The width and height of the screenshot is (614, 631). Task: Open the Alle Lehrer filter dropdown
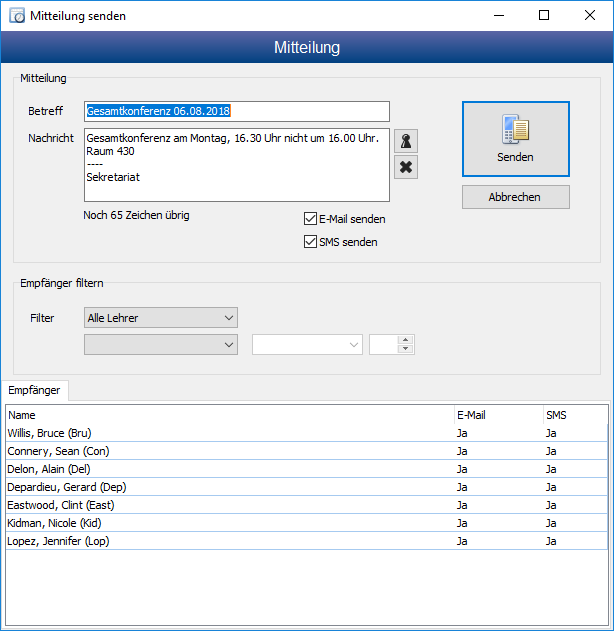pyautogui.click(x=161, y=318)
